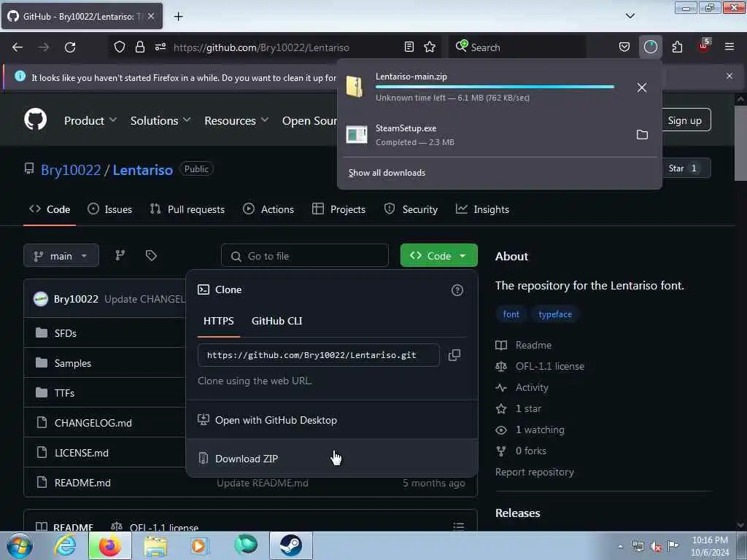Open the clone help question mark icon
This screenshot has width=747, height=560.
(457, 290)
